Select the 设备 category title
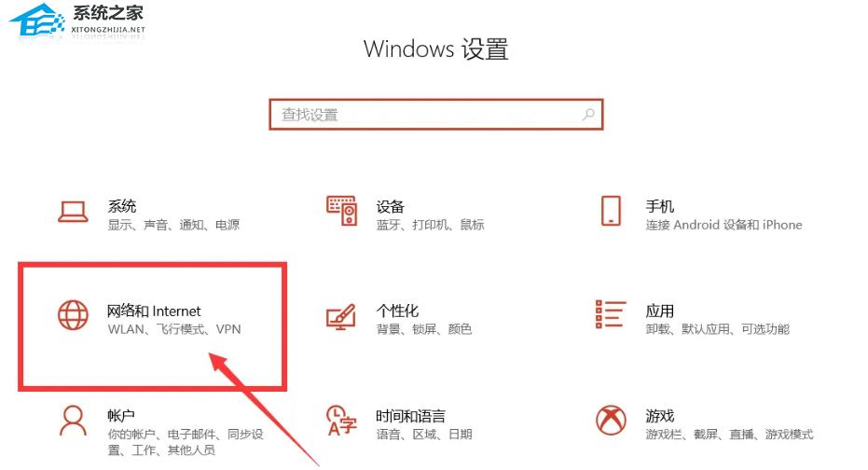Screen dimensions: 868x470 (391, 206)
